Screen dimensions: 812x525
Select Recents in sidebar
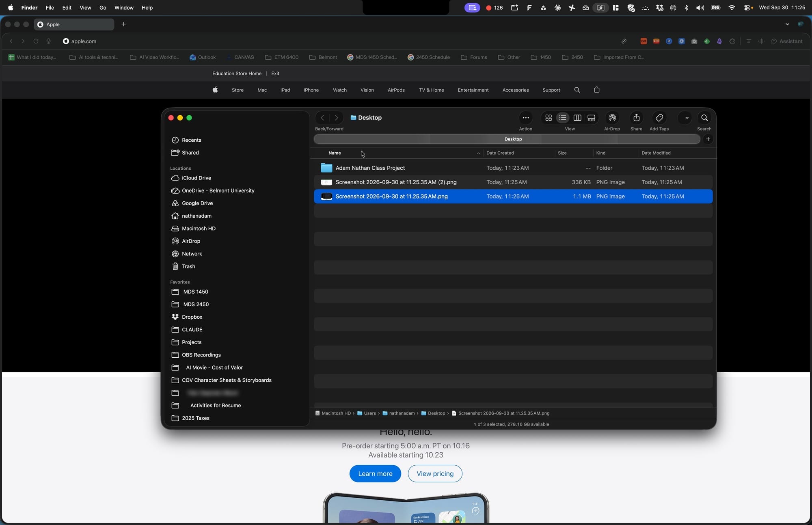pos(191,140)
